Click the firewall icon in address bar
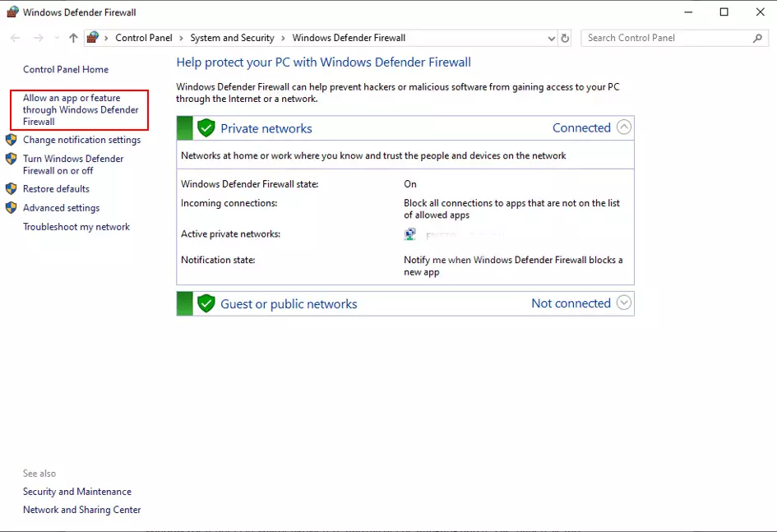The width and height of the screenshot is (777, 532). coord(93,37)
